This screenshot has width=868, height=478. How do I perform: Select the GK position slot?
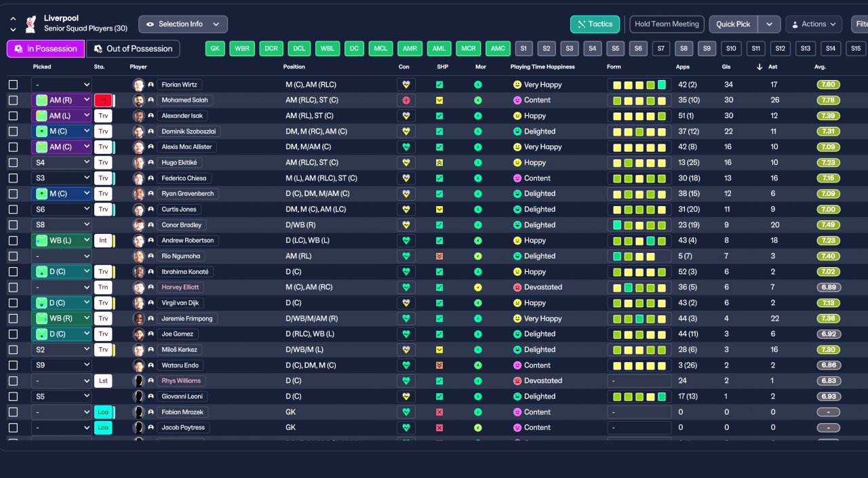pyautogui.click(x=215, y=49)
